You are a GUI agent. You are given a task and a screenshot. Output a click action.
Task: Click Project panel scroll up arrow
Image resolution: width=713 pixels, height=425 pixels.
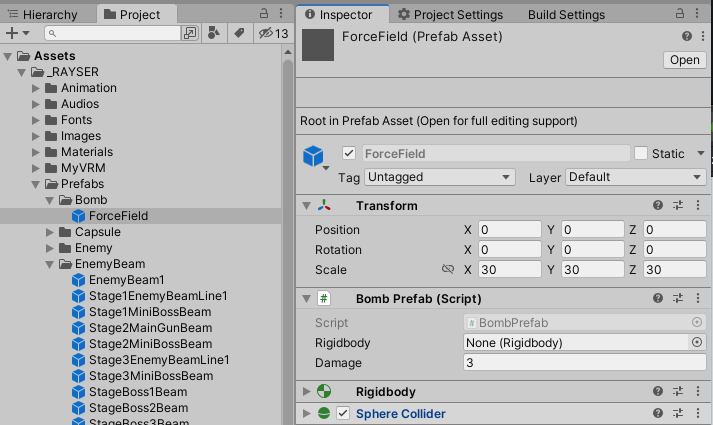tap(288, 52)
